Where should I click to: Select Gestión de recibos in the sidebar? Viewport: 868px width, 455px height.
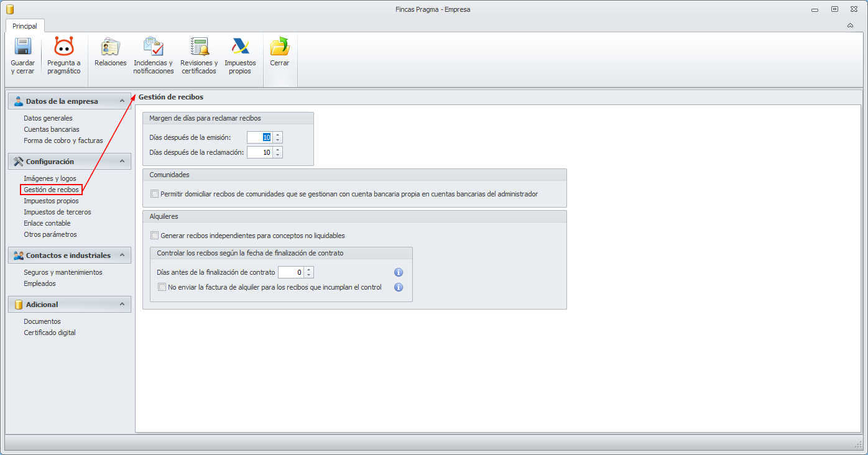(x=51, y=190)
